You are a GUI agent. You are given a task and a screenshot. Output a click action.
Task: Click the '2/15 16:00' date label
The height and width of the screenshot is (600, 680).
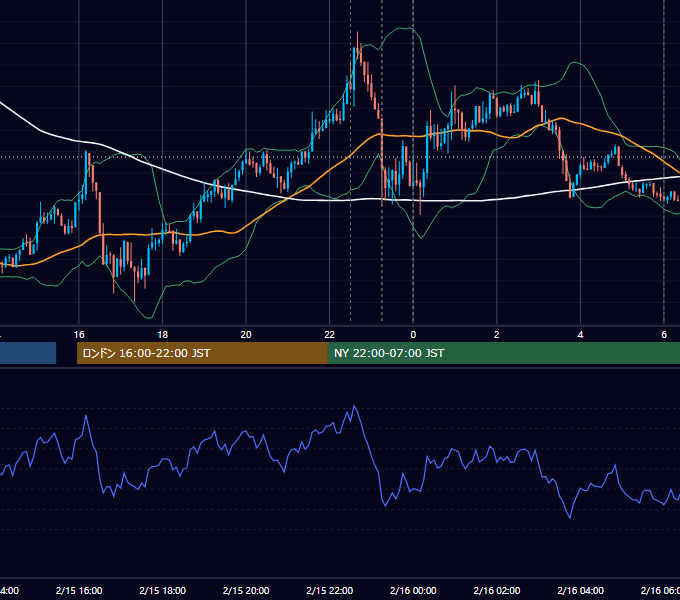[x=79, y=590]
